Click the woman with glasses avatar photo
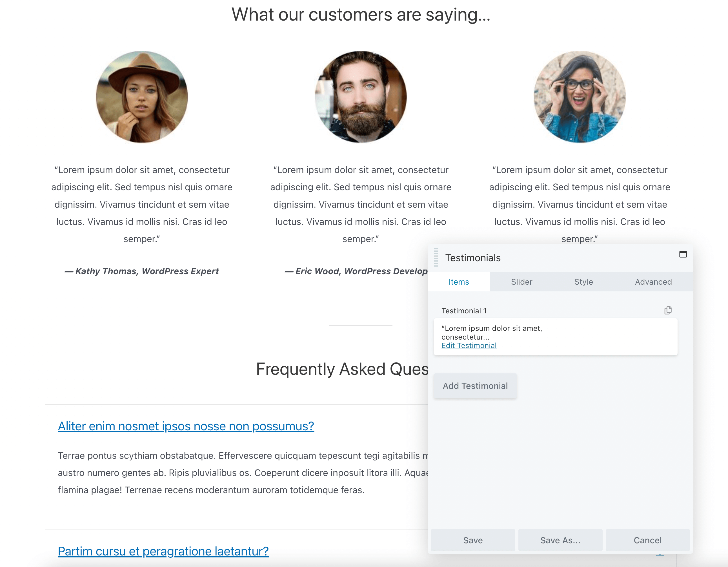 [x=579, y=97]
